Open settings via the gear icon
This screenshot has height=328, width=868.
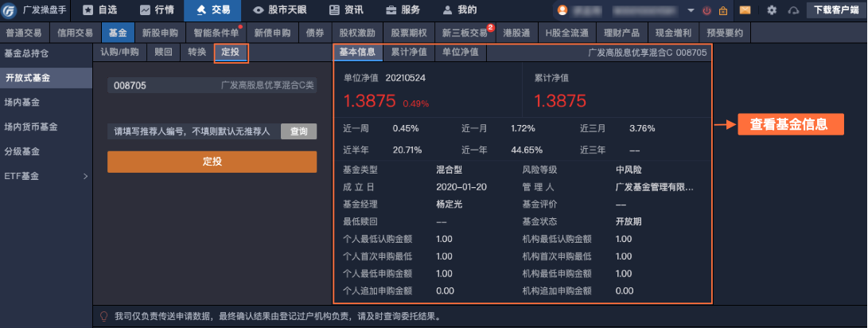click(772, 10)
